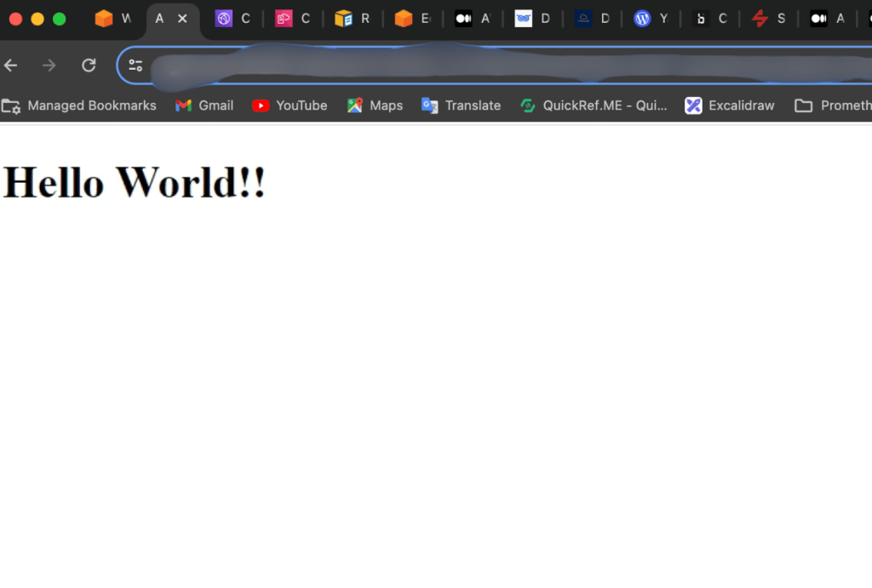Screen dimensions: 872x588
Task: Open the Excalidraw bookmark
Action: [x=730, y=106]
